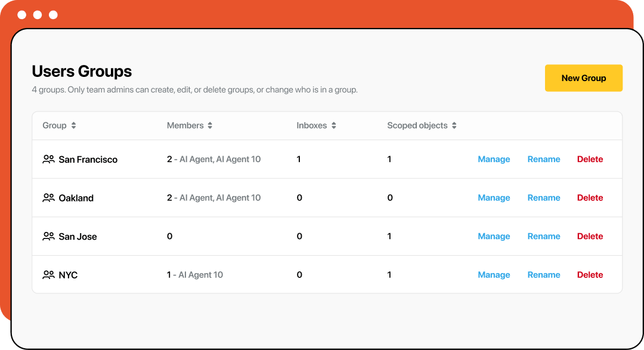Screen dimensions: 644x350
Task: Click the Members column header label
Action: coord(185,126)
